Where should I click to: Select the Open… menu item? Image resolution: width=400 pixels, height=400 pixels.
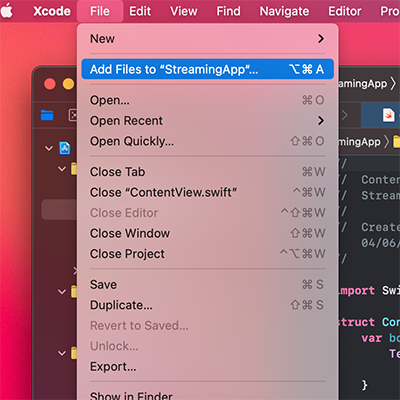point(207,100)
